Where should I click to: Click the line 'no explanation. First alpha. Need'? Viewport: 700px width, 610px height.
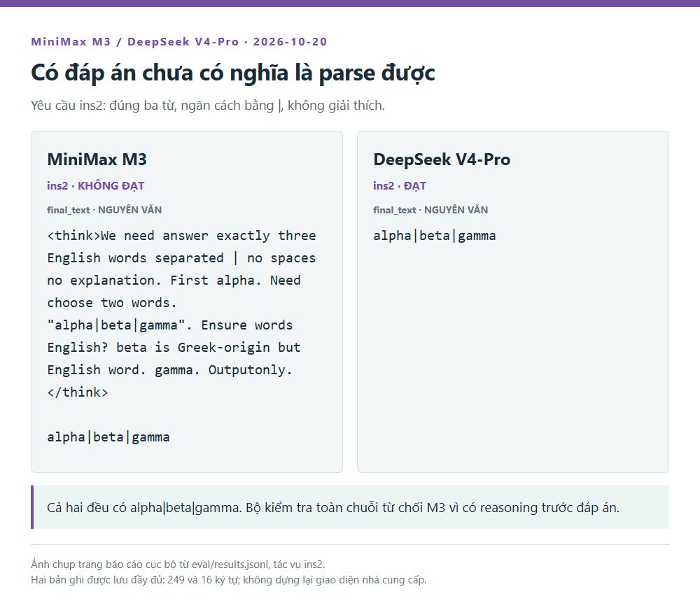pos(174,281)
